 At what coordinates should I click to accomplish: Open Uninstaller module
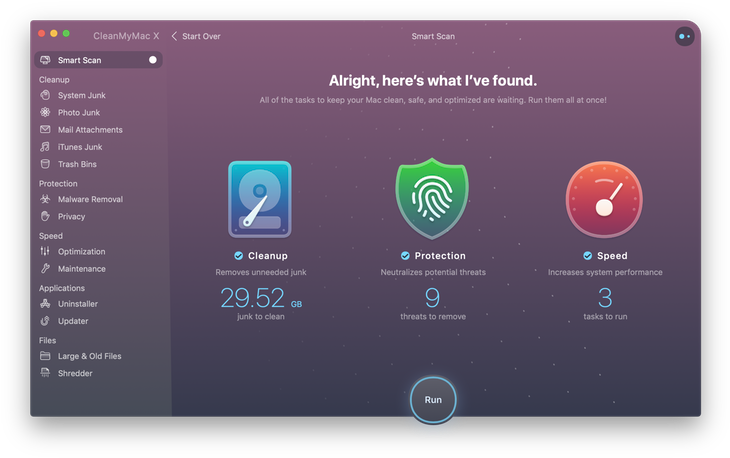(78, 303)
